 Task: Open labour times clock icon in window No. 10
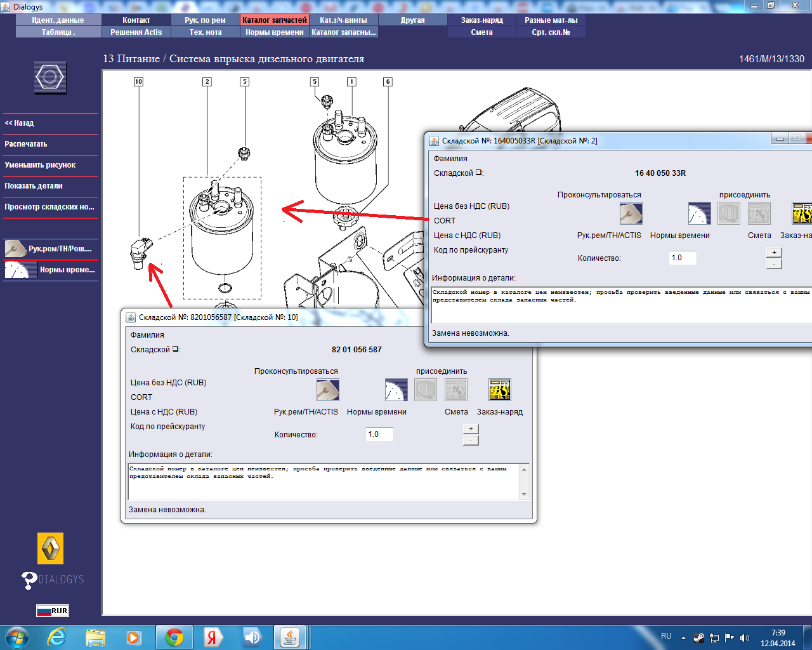396,390
